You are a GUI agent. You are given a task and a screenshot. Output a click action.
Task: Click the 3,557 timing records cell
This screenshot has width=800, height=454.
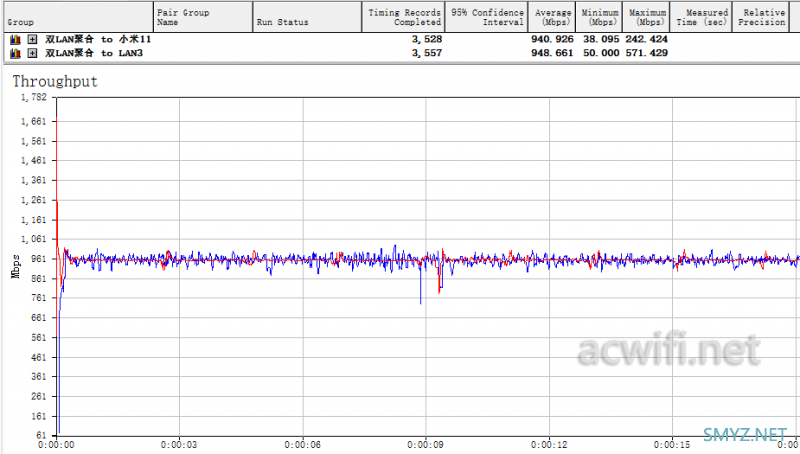pos(427,53)
